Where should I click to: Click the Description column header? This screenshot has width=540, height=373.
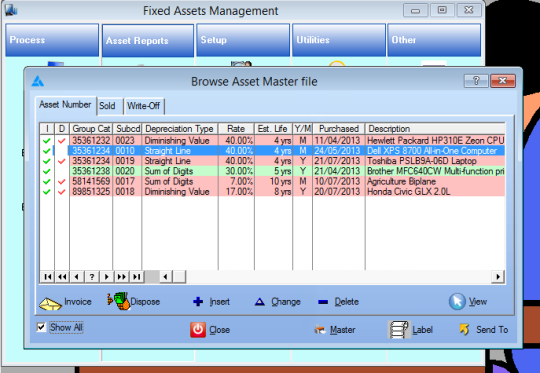click(x=435, y=128)
